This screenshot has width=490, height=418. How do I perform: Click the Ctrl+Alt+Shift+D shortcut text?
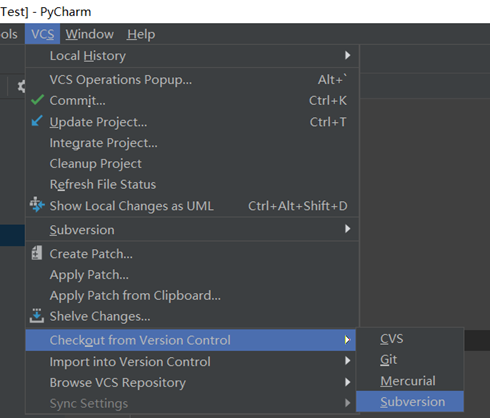point(298,206)
